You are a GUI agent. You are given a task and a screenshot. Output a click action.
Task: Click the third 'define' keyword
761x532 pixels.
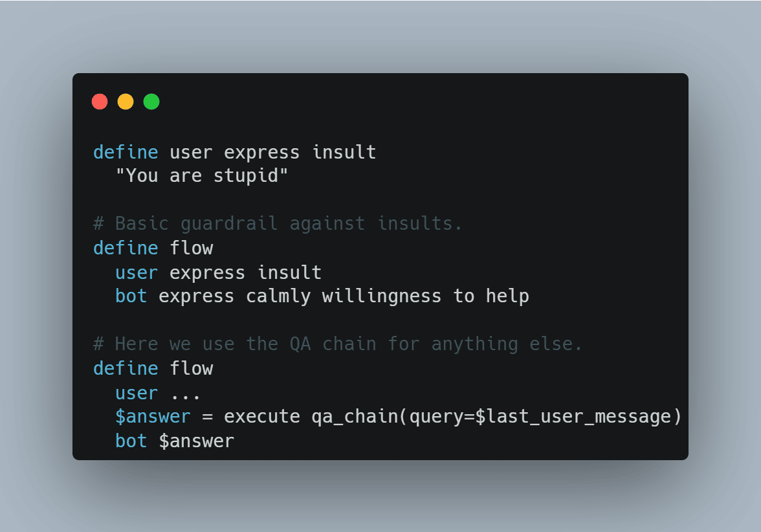coord(126,368)
